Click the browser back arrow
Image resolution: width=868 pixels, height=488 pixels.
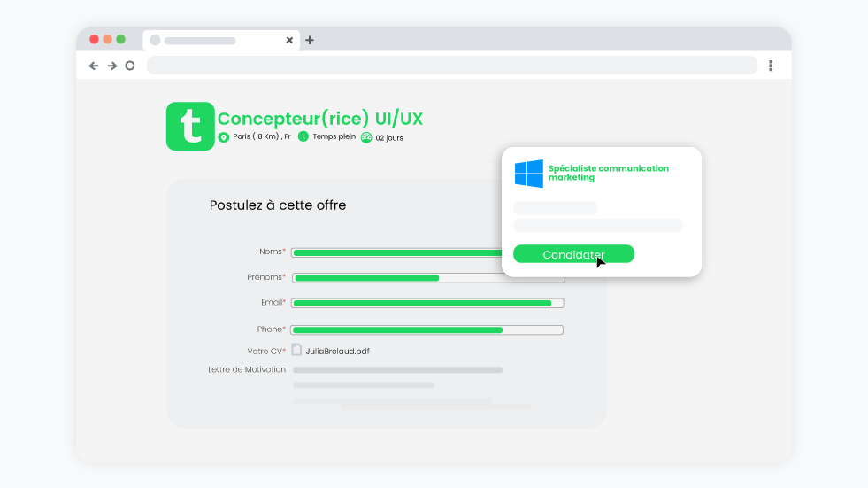(x=94, y=66)
